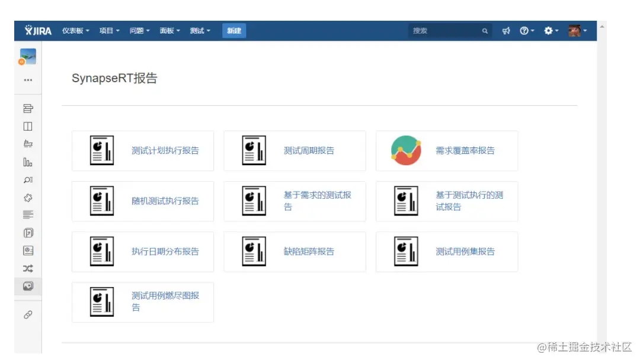Open 测试计划执行报告 link

(165, 151)
